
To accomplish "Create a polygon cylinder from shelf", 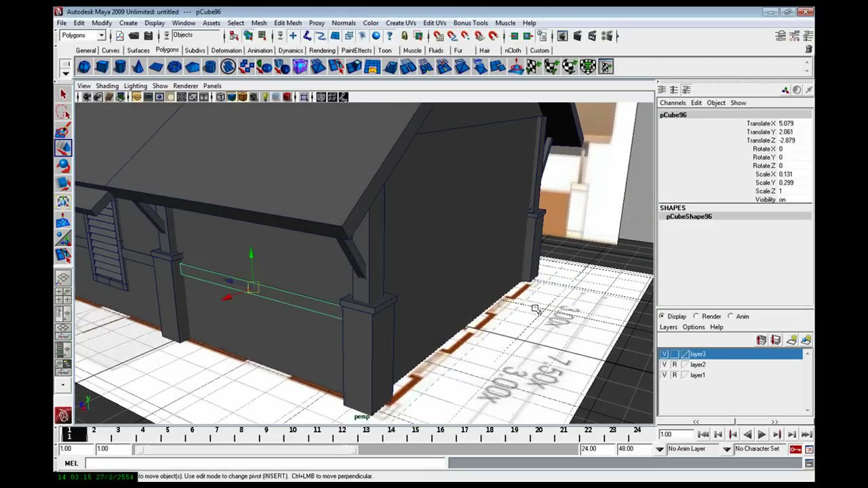I will [x=120, y=66].
